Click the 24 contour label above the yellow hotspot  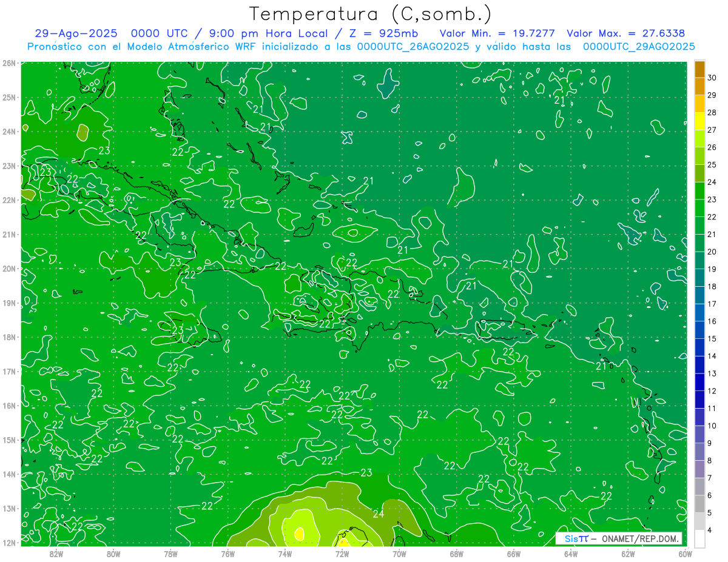click(379, 514)
